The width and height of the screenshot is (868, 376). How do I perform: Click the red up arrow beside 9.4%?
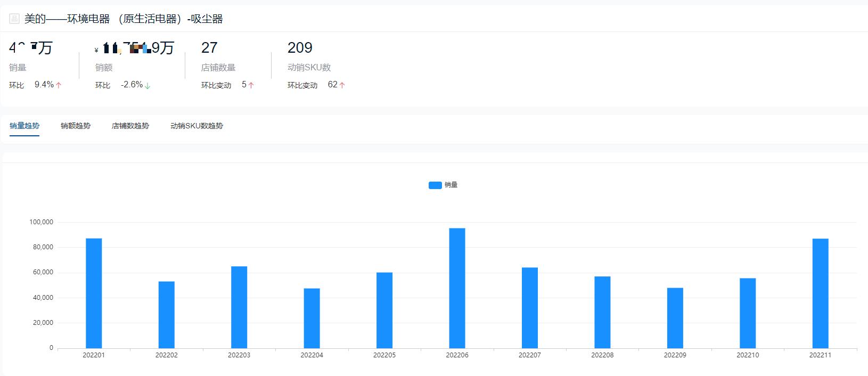coord(59,85)
